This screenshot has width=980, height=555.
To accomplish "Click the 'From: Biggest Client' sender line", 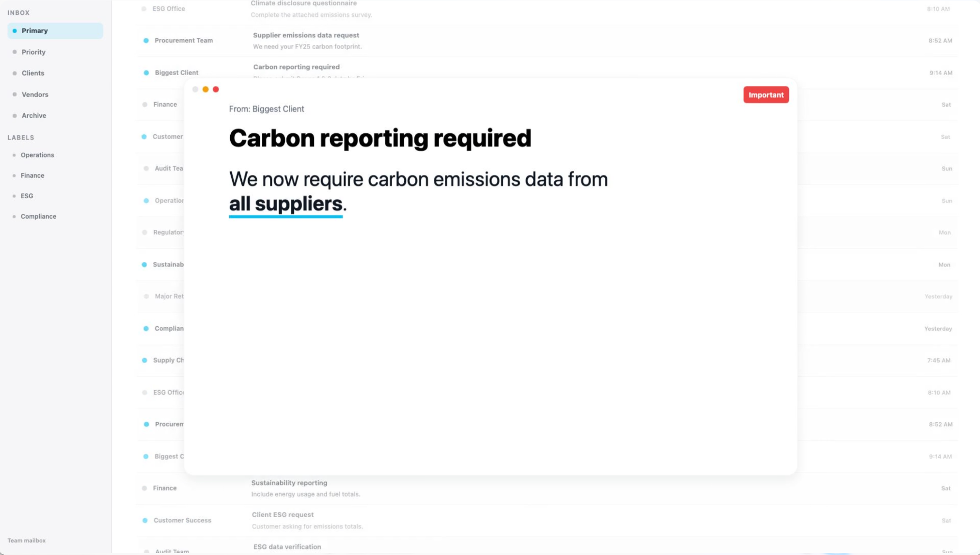I will coord(266,109).
